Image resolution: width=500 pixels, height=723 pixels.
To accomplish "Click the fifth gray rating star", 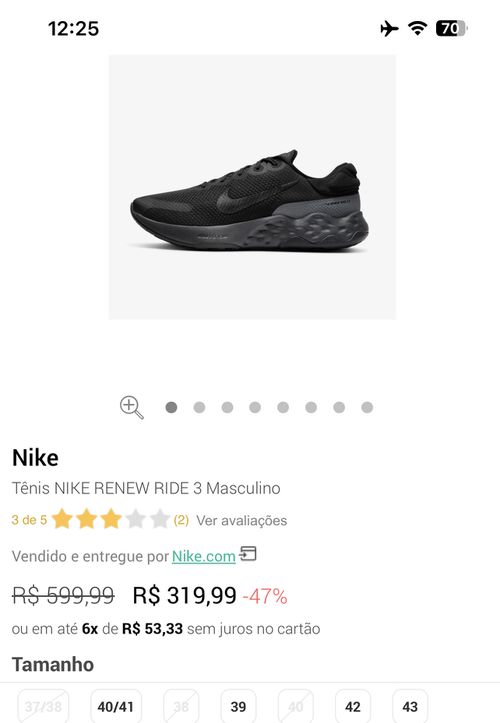I will (160, 519).
